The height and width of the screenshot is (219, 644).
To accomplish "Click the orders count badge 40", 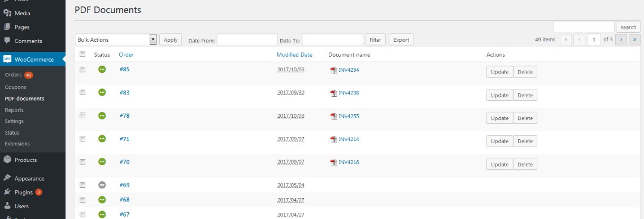I will 28,75.
